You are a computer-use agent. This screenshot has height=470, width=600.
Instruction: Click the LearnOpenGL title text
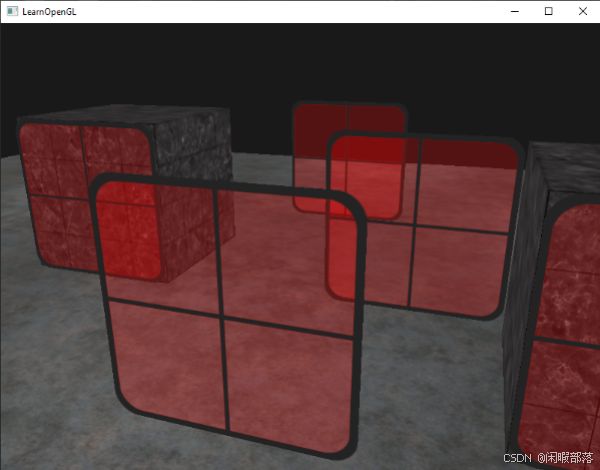[x=49, y=12]
